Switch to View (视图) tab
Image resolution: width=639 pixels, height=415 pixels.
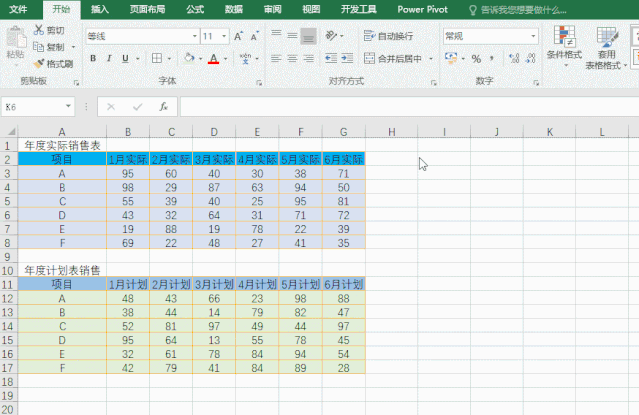(311, 9)
